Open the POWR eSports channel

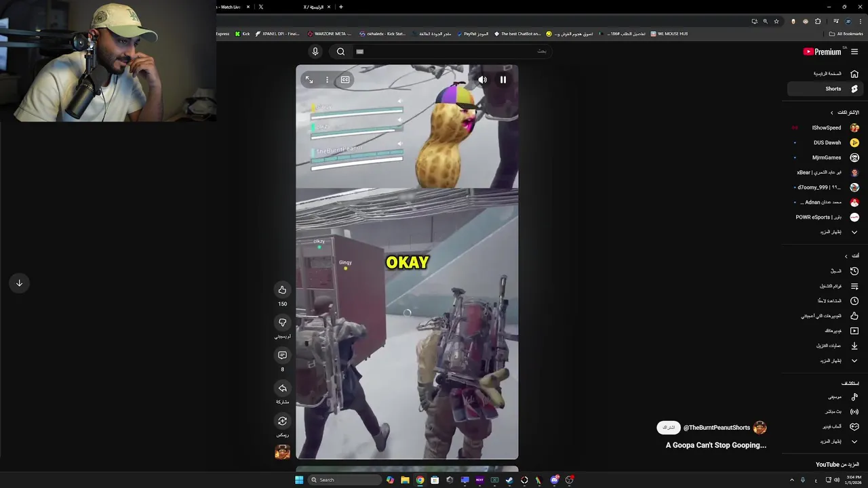point(825,217)
